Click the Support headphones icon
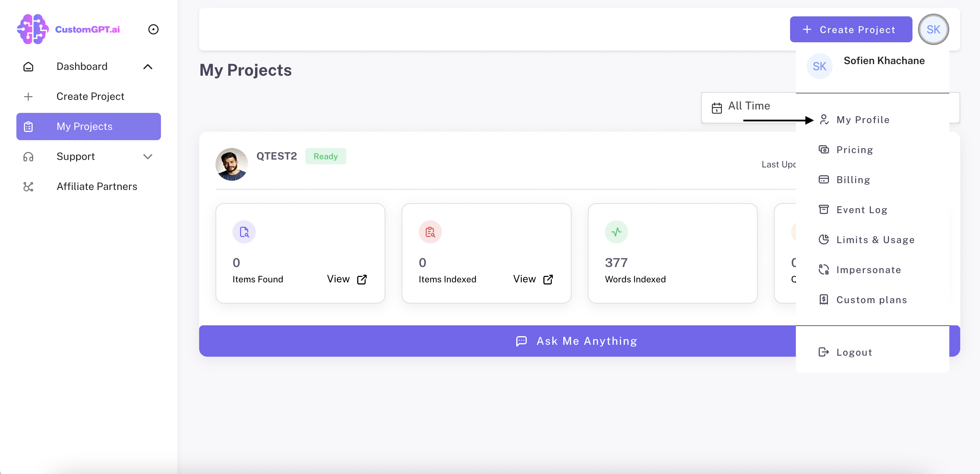Screen dimensions: 980x474 coord(29,156)
